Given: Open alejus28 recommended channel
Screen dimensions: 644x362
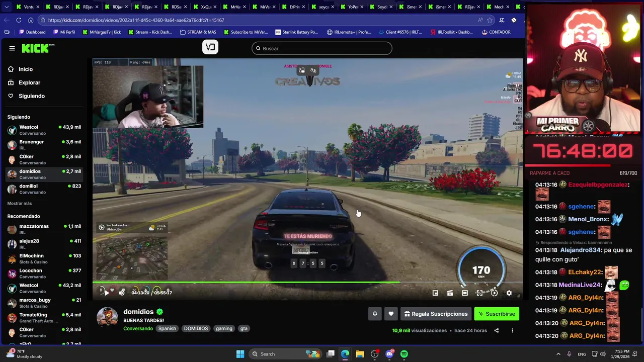Looking at the screenshot, I should (44, 244).
